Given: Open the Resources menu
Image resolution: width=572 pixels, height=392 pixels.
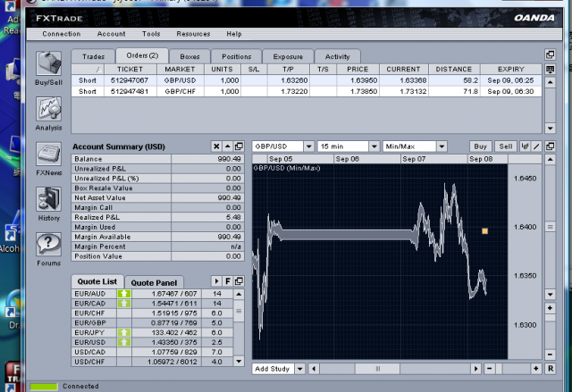Looking at the screenshot, I should point(193,34).
